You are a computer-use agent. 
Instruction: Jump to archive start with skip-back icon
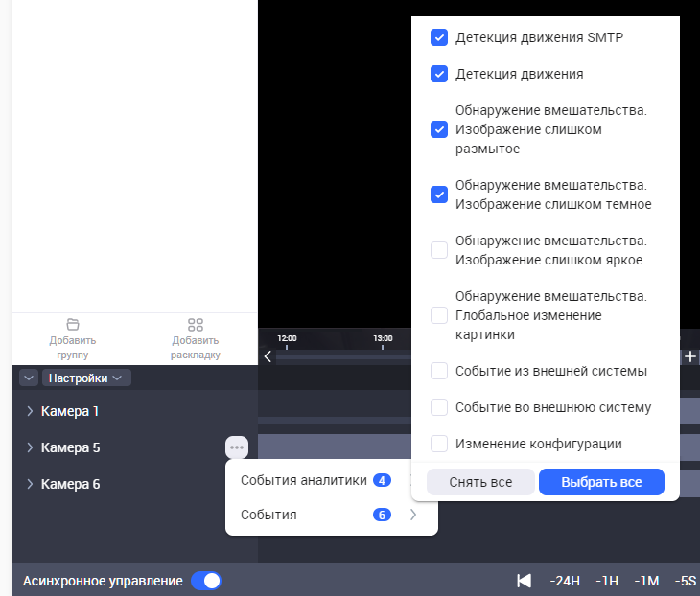click(524, 581)
